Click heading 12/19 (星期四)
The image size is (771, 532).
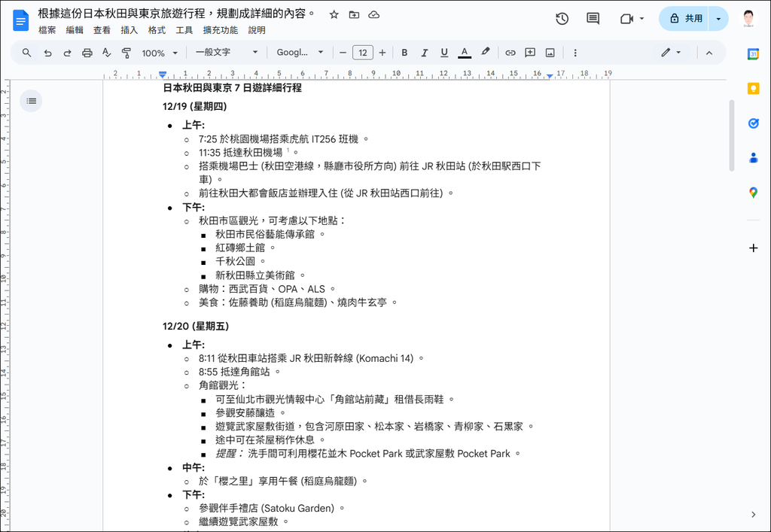click(x=195, y=107)
